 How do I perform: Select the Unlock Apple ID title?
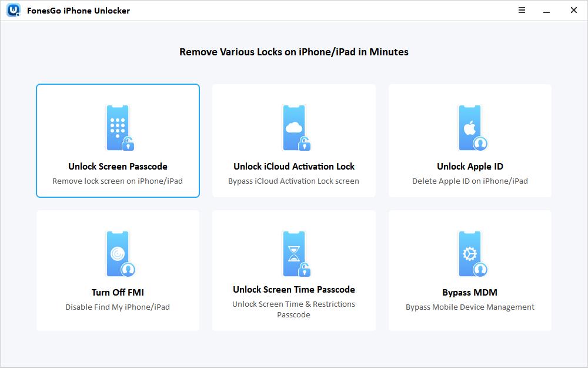470,167
